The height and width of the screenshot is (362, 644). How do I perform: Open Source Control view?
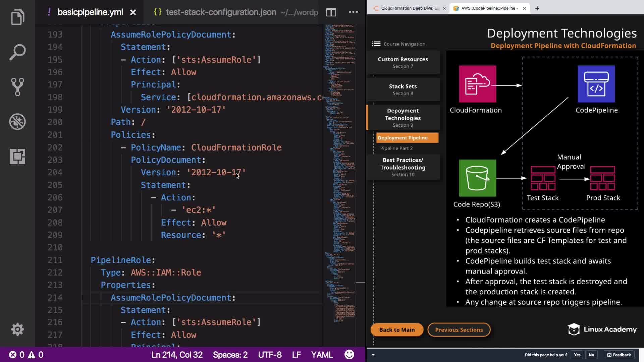(x=17, y=87)
